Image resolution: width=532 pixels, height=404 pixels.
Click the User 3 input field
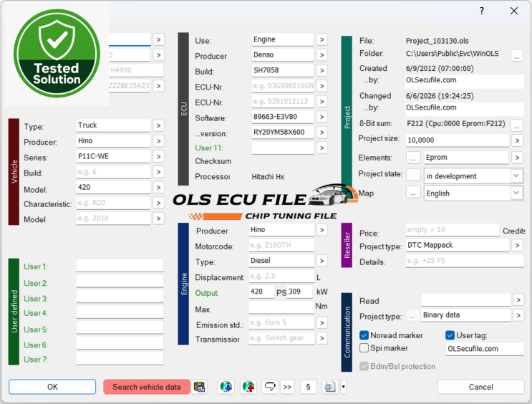click(x=120, y=297)
